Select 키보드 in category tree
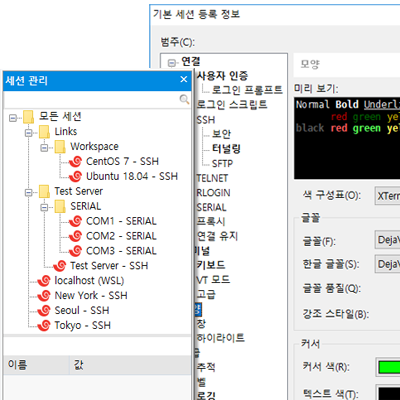The image size is (400, 400). point(211,265)
